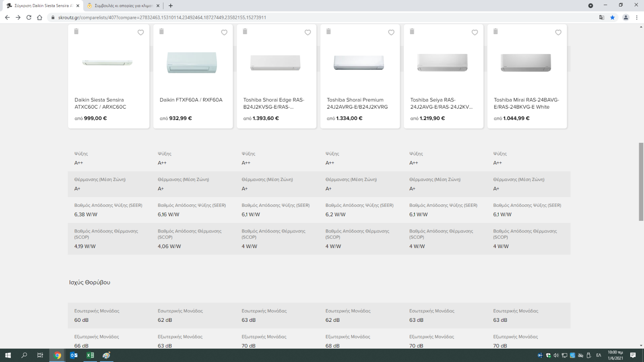The width and height of the screenshot is (644, 362).
Task: Click the 999,00 € price
Action: (x=95, y=118)
